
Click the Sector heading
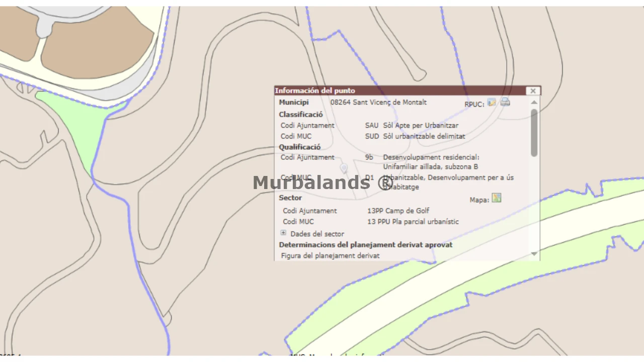pyautogui.click(x=290, y=198)
